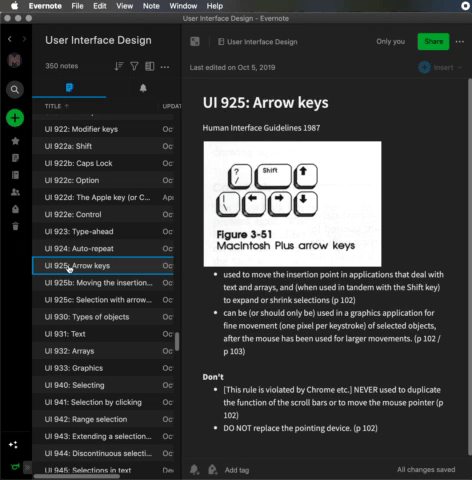472x480 pixels.
Task: Open the Help menu
Action: click(215, 6)
